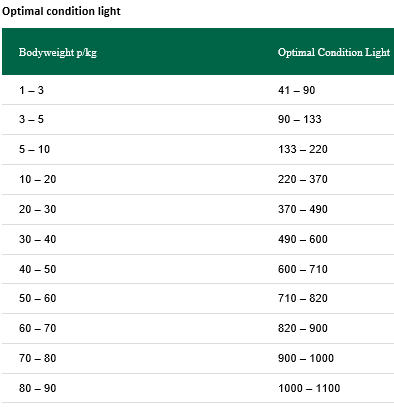Select the value cell '1000 – 1100'

tap(309, 388)
